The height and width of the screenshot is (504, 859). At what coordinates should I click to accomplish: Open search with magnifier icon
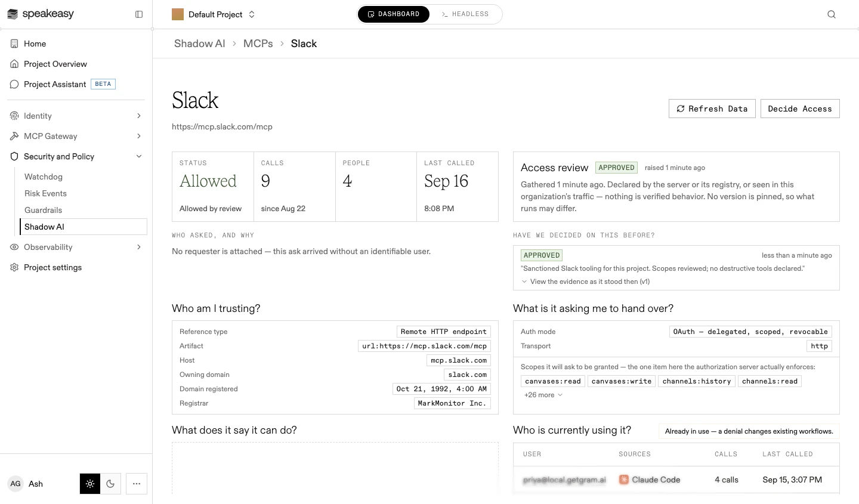[x=832, y=14]
